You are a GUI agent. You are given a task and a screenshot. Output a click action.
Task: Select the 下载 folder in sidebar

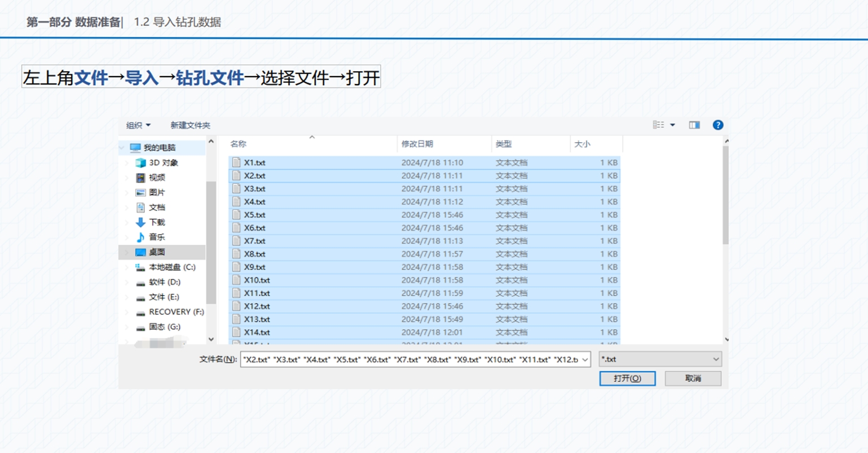156,222
